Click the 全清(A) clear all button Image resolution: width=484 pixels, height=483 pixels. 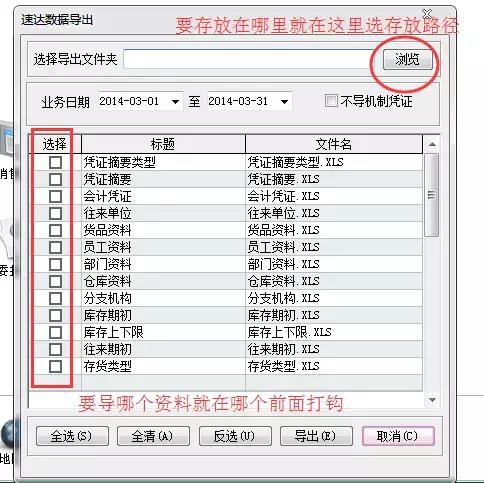point(153,436)
